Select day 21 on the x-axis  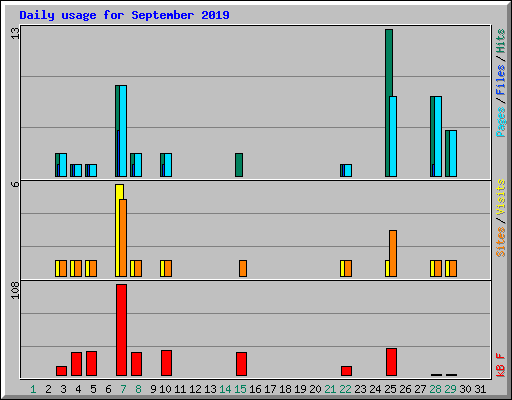tap(330, 389)
